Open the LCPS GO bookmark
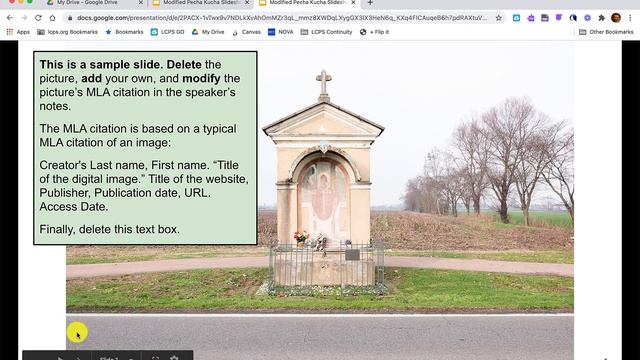The width and height of the screenshot is (640, 360). [168, 32]
